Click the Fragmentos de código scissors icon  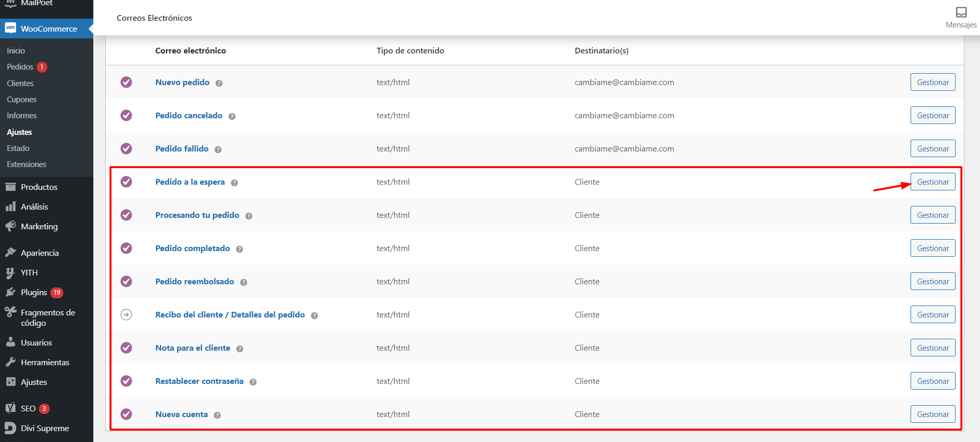(x=10, y=312)
